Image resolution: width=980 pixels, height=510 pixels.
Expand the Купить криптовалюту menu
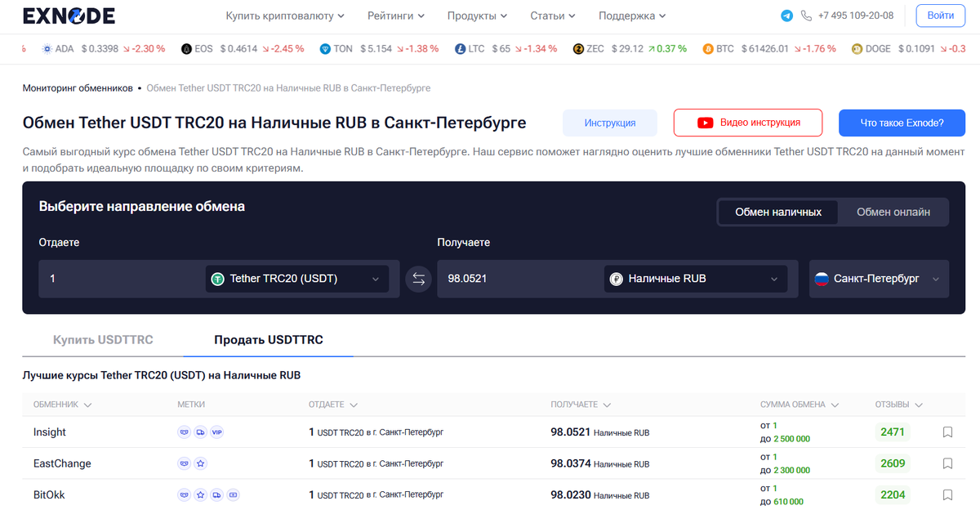285,16
